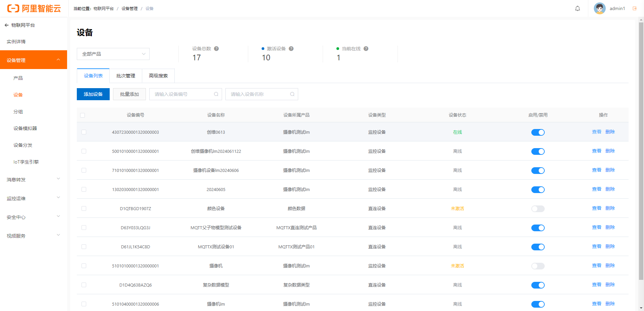This screenshot has height=311, width=644.
Task: Click the help icon beside 激活设备
Action: pyautogui.click(x=291, y=49)
